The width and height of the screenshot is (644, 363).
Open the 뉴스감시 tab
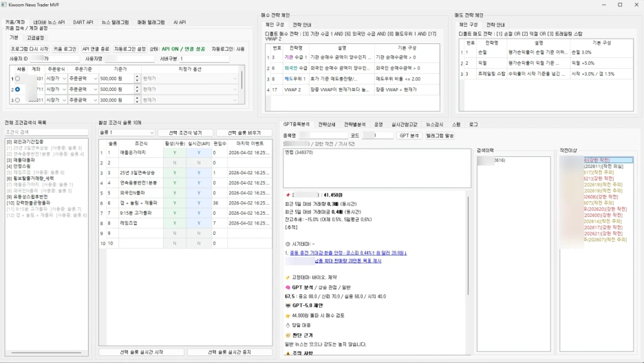435,124
